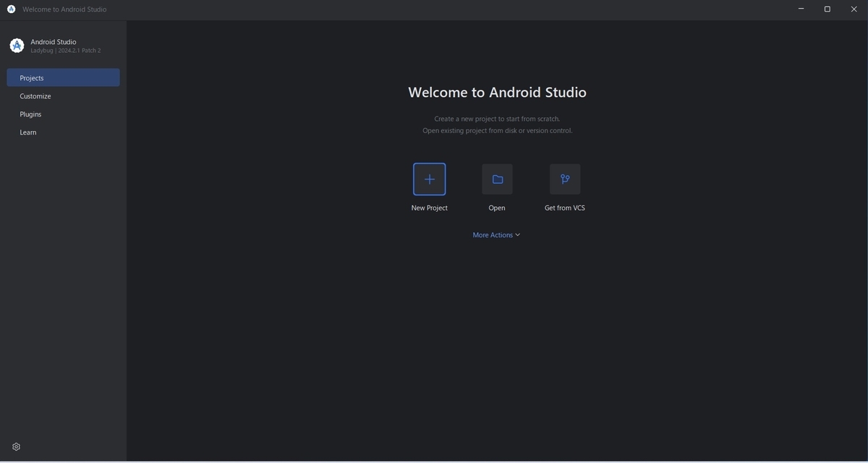Select the Projects sidebar tab
The image size is (868, 463).
click(30, 77)
